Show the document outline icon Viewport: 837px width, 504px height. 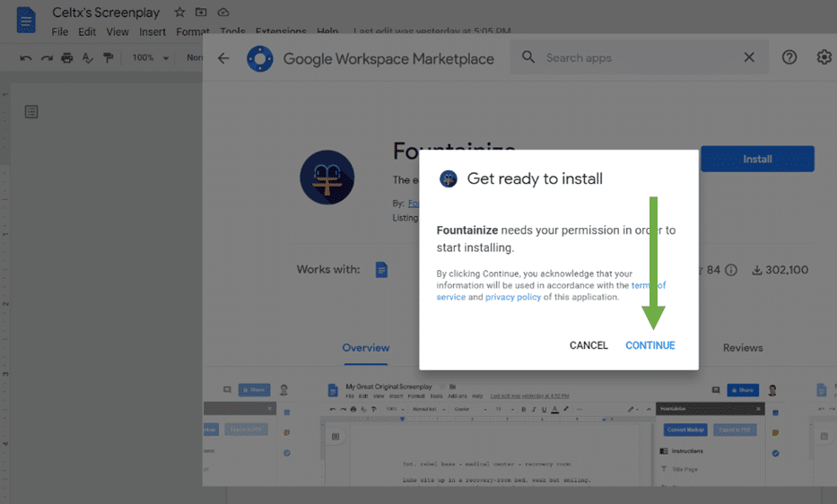tap(31, 111)
